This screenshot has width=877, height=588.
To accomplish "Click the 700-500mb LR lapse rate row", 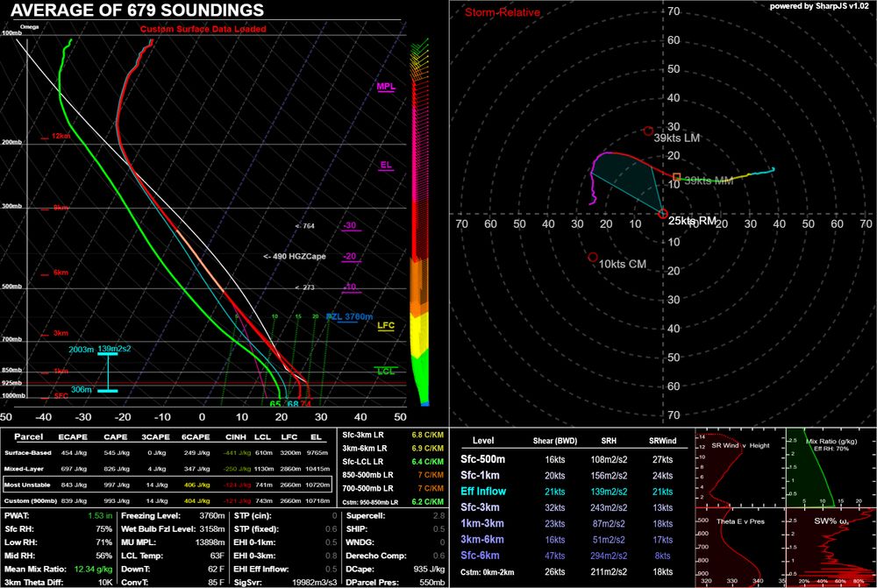I will (x=393, y=488).
